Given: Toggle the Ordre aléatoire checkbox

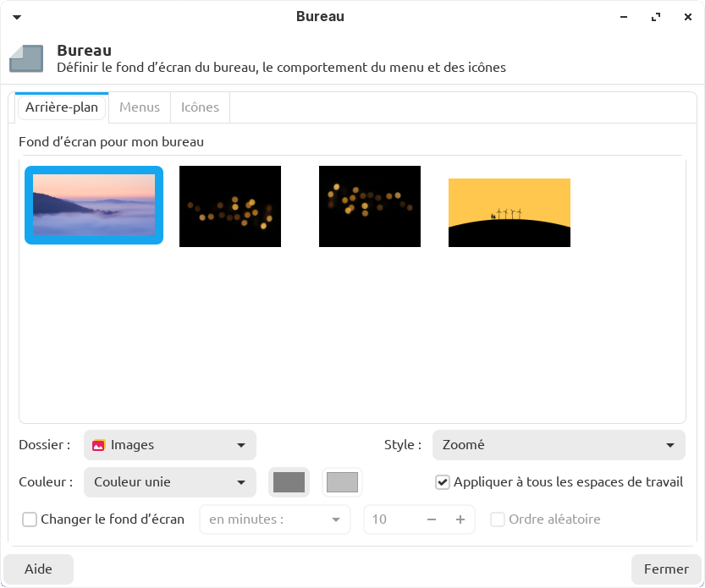Looking at the screenshot, I should pyautogui.click(x=498, y=519).
